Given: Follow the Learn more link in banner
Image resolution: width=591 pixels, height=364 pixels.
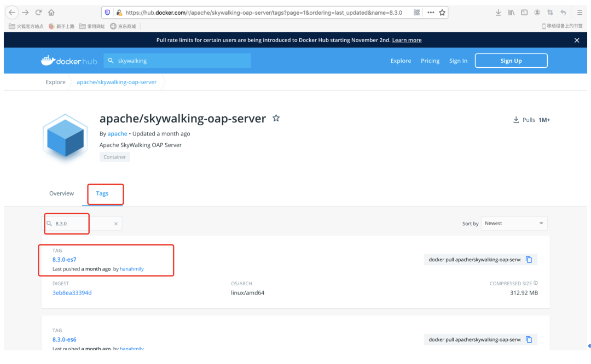Looking at the screenshot, I should click(407, 40).
